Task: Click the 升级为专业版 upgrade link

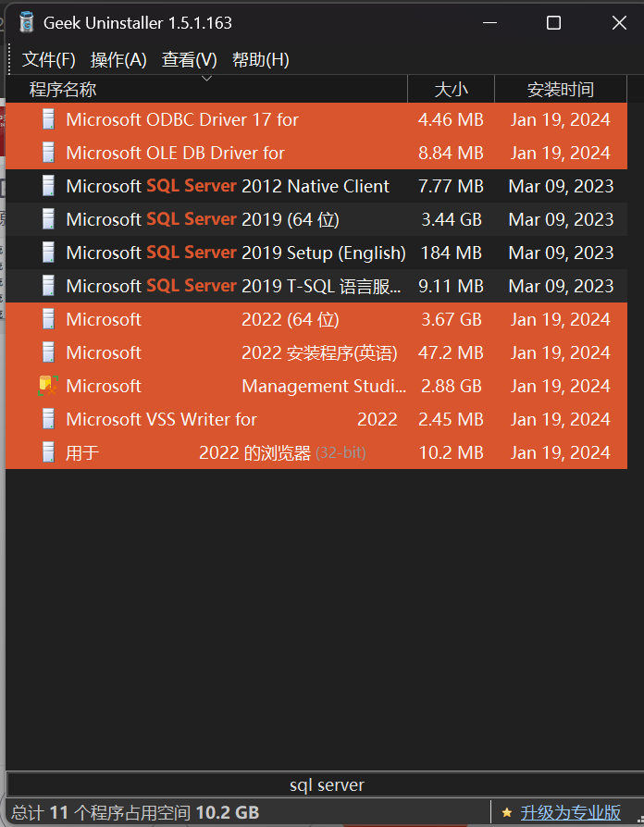Action: (x=571, y=813)
